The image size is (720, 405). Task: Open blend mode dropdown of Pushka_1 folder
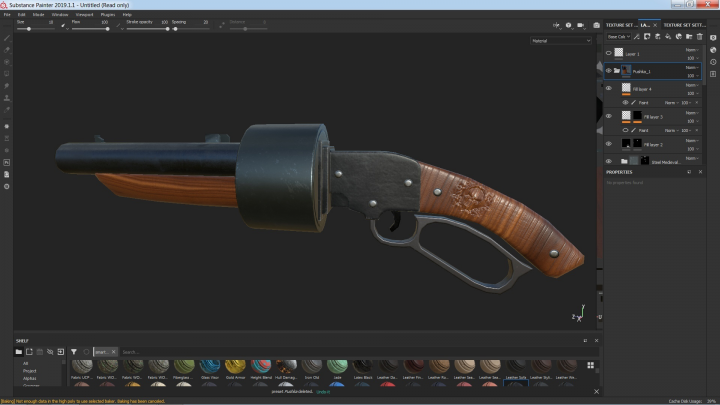click(692, 68)
